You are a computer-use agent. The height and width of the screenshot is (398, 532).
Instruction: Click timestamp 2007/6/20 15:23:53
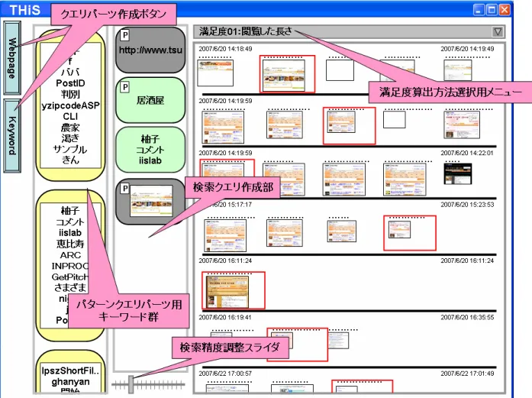467,205
